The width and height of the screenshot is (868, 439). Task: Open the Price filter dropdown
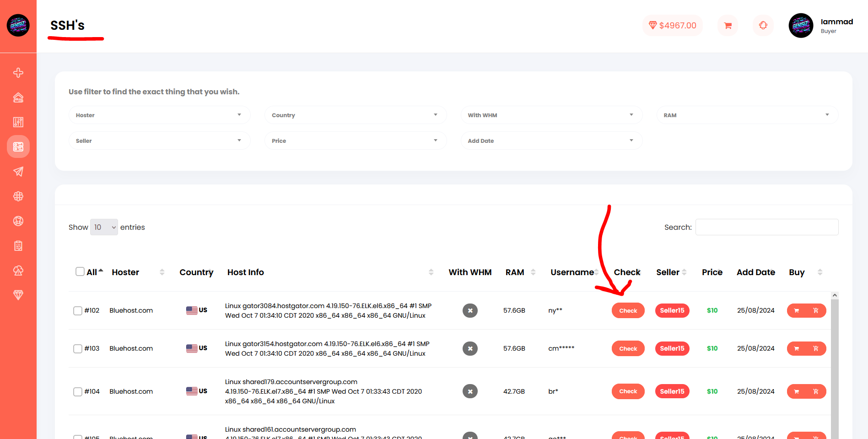(356, 141)
